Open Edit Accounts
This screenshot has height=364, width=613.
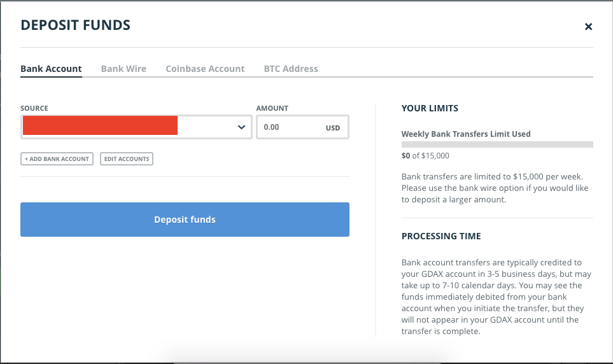pos(127,159)
